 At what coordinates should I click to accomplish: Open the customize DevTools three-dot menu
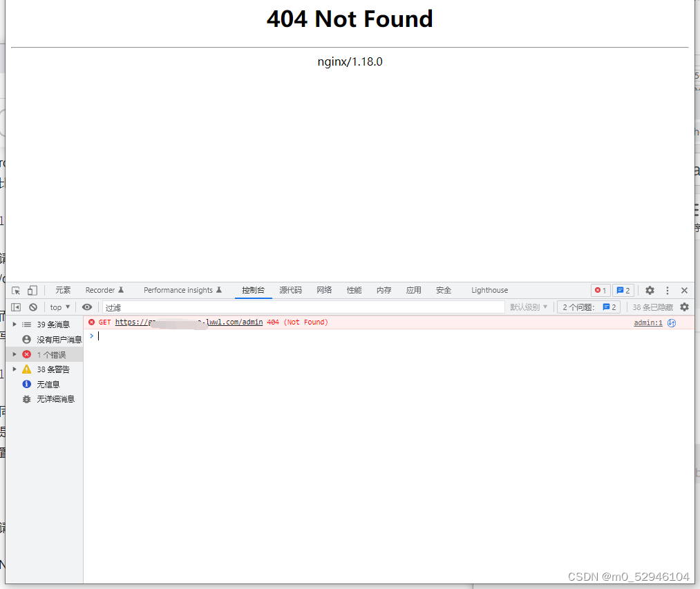(667, 290)
